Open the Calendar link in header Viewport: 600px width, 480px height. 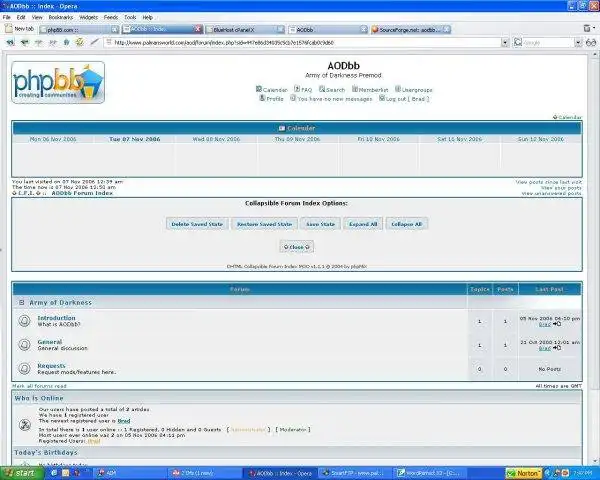point(272,90)
